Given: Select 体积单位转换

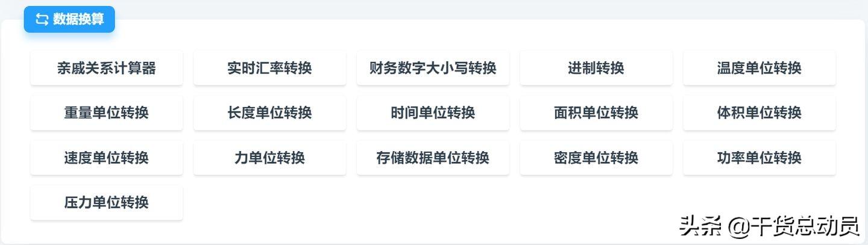Looking at the screenshot, I should click(759, 113).
